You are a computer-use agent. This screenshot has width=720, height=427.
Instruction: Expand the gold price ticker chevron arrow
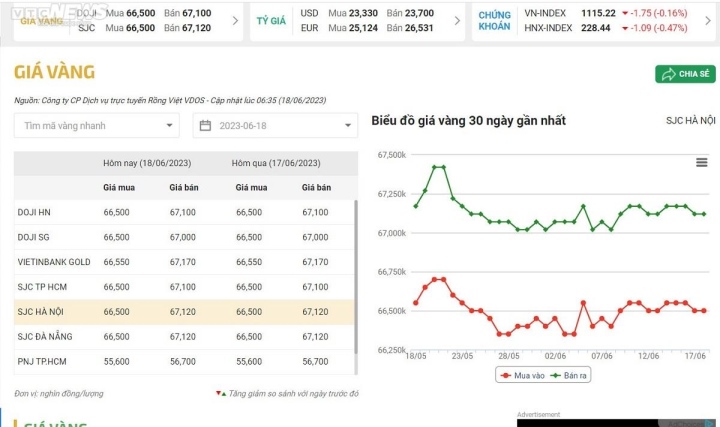pos(235,21)
